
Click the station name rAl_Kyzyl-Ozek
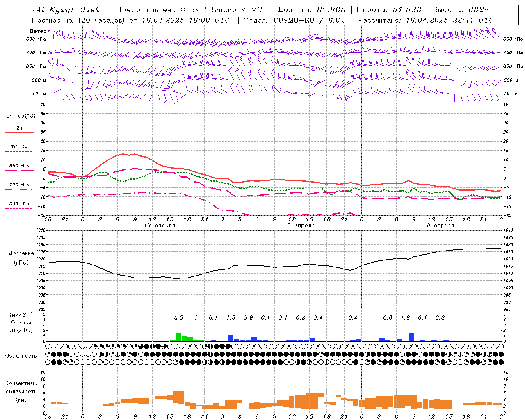66,10
